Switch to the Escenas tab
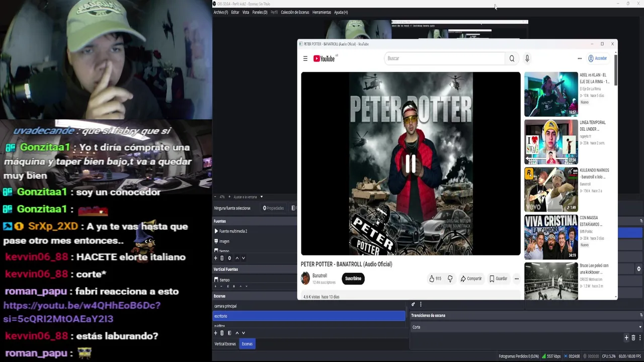The width and height of the screenshot is (644, 362). click(x=247, y=344)
